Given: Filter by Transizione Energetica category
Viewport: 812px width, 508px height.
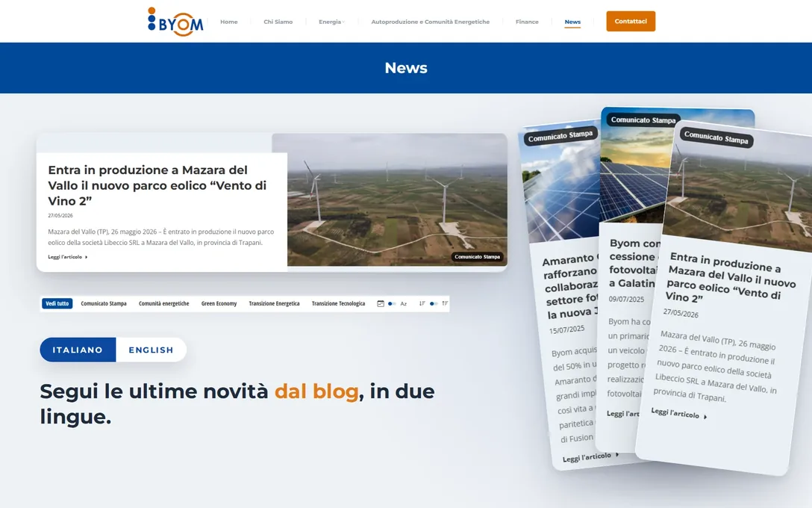Looking at the screenshot, I should (274, 303).
